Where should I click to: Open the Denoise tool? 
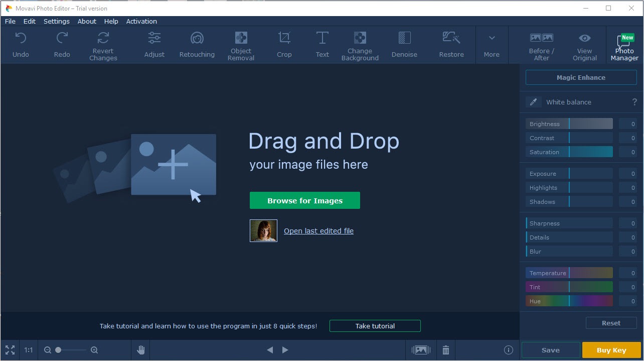404,45
